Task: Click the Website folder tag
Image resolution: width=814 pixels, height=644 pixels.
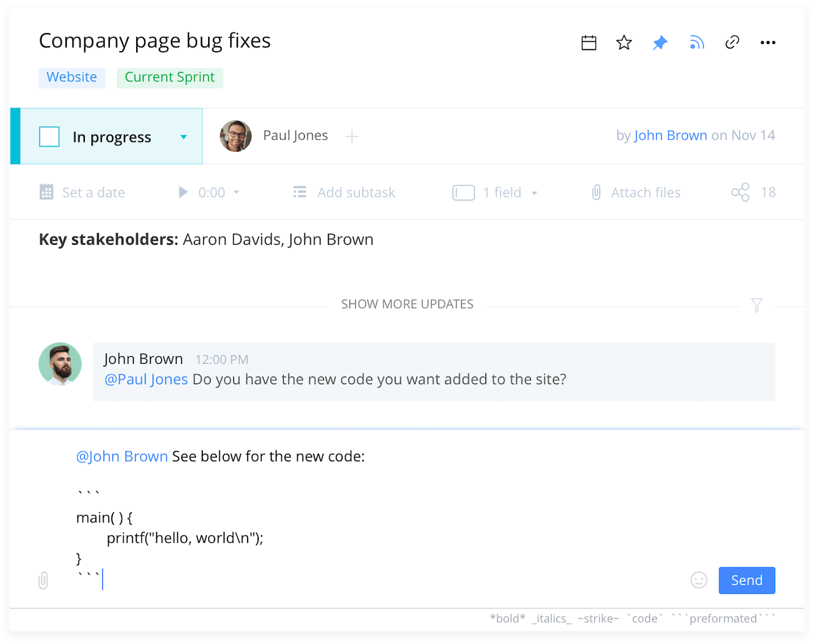Action: tap(72, 77)
